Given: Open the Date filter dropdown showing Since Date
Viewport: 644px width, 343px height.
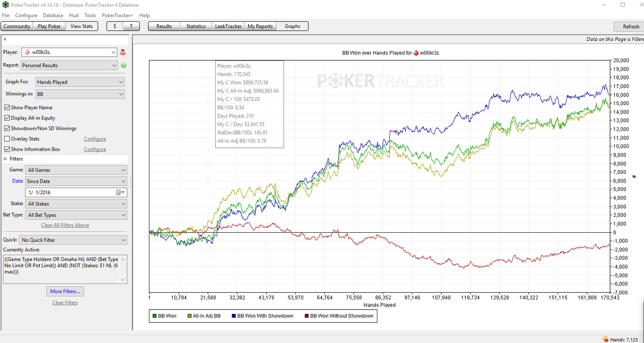Looking at the screenshot, I should [77, 181].
